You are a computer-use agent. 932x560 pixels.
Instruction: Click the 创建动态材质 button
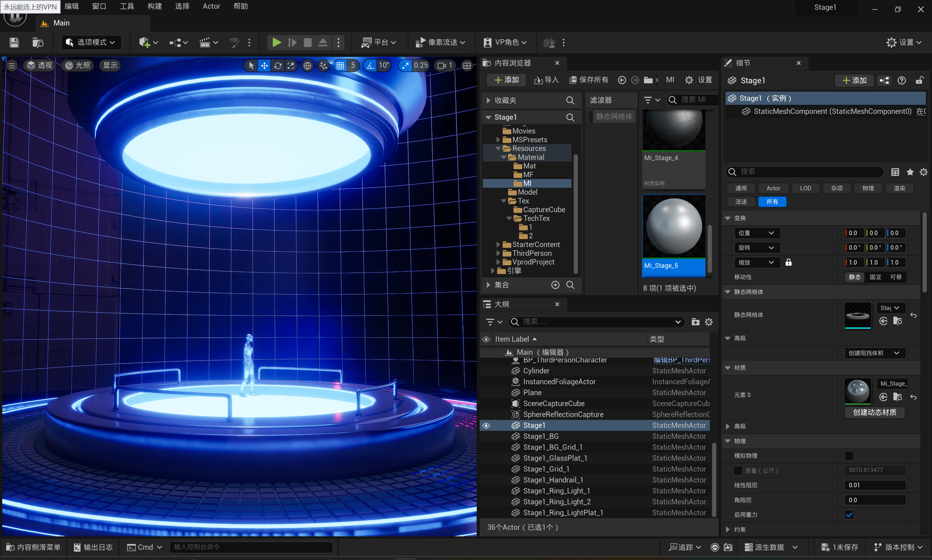pos(874,412)
